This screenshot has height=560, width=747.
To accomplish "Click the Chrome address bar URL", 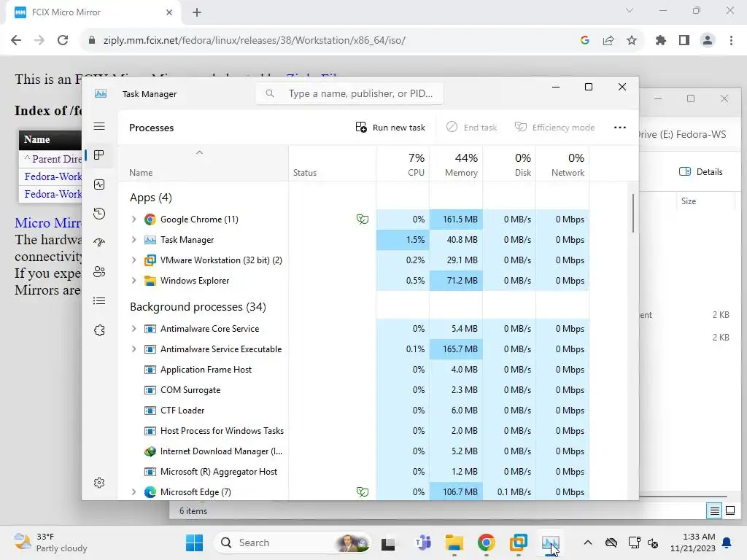I will pyautogui.click(x=254, y=41).
